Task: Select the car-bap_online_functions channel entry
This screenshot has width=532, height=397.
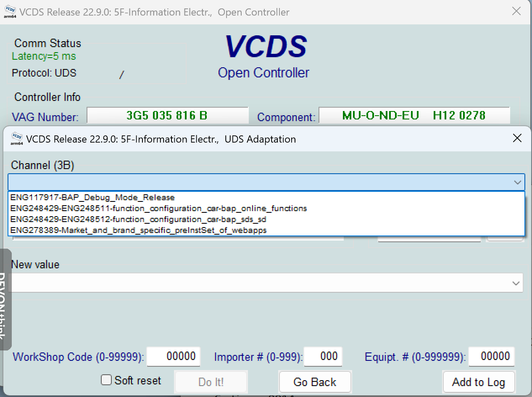Action: click(x=266, y=208)
